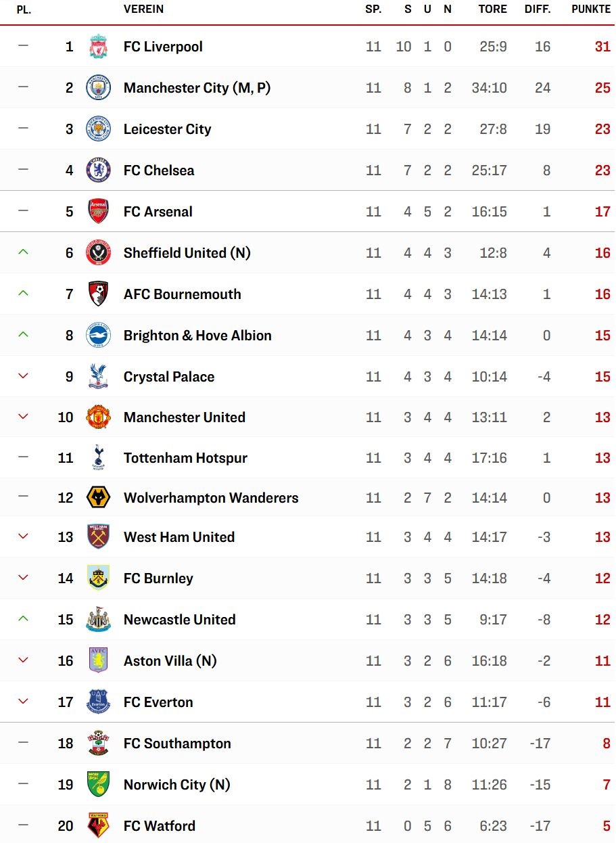Click green up arrow beside Sheffield United
The height and width of the screenshot is (843, 616).
pyautogui.click(x=23, y=252)
